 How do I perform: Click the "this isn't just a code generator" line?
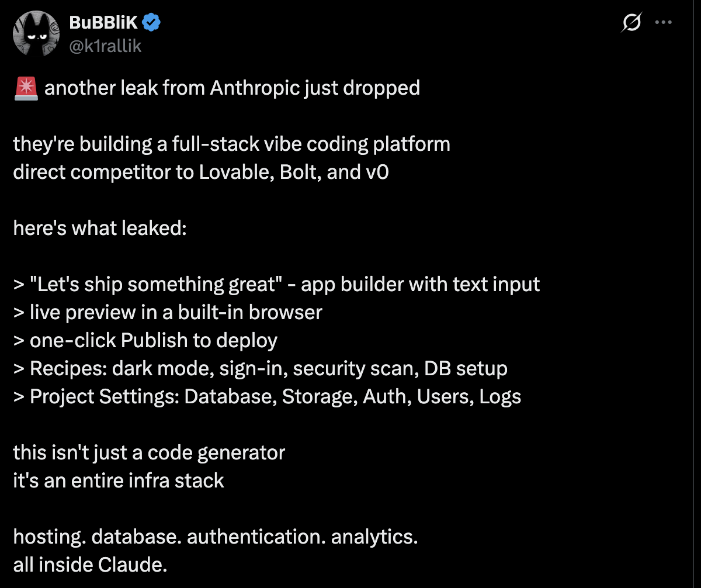(x=149, y=452)
